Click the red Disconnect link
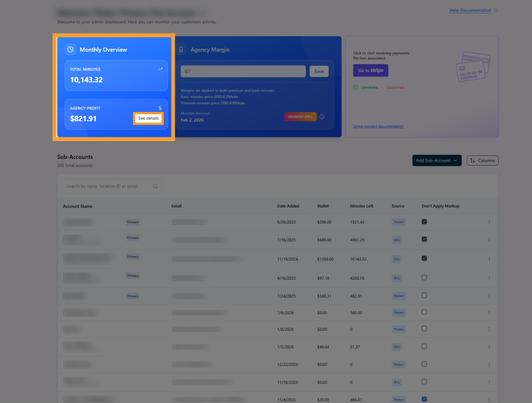 396,87
